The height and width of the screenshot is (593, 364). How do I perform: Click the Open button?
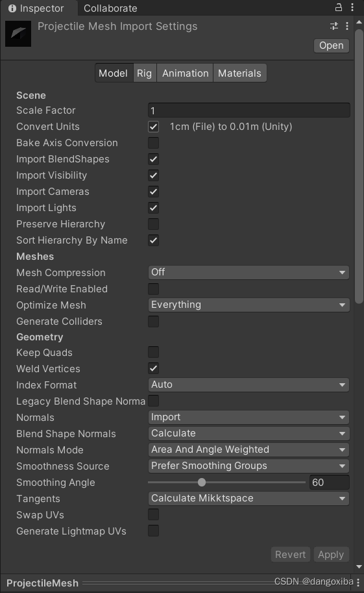pos(332,45)
